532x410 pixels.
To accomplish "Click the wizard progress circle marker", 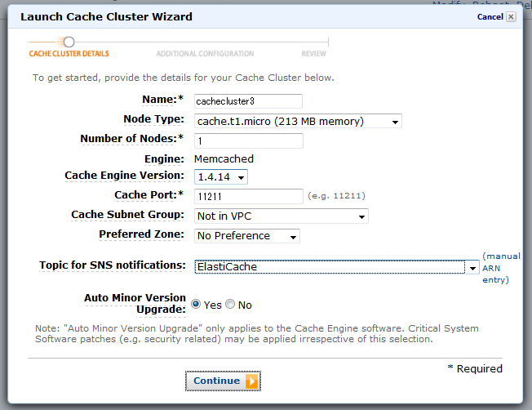I will pos(69,42).
